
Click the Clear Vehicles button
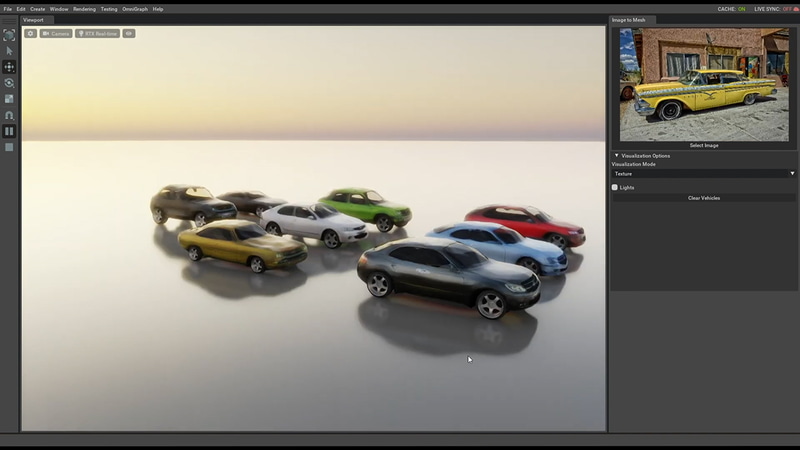click(x=704, y=198)
